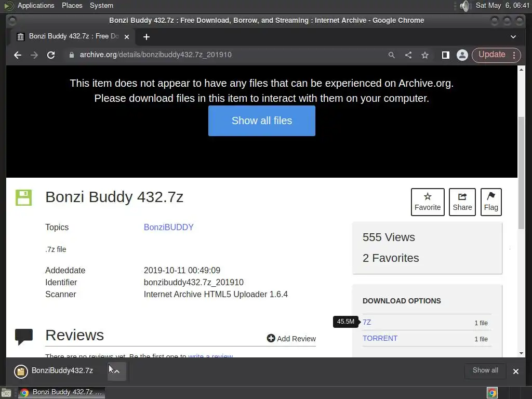Click Add Review
The height and width of the screenshot is (399, 532).
coord(291,339)
